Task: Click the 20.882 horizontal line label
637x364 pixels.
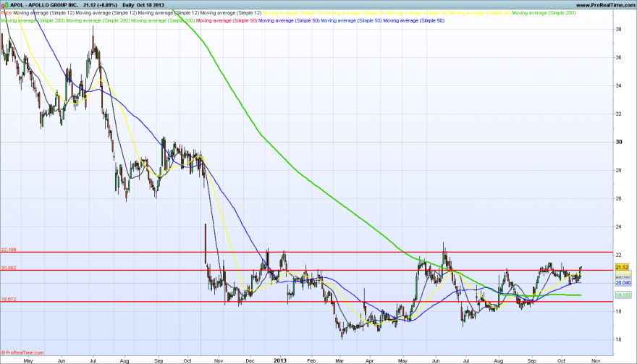Action: [x=9, y=268]
